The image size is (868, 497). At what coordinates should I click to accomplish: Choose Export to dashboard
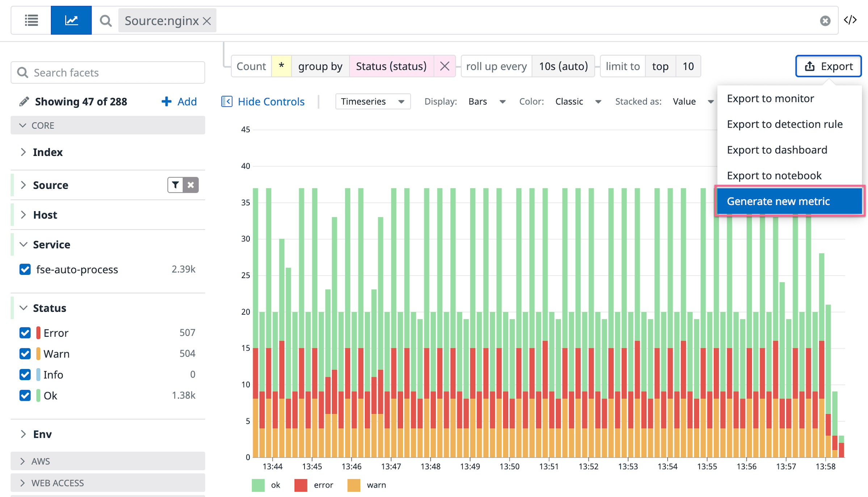coord(777,150)
